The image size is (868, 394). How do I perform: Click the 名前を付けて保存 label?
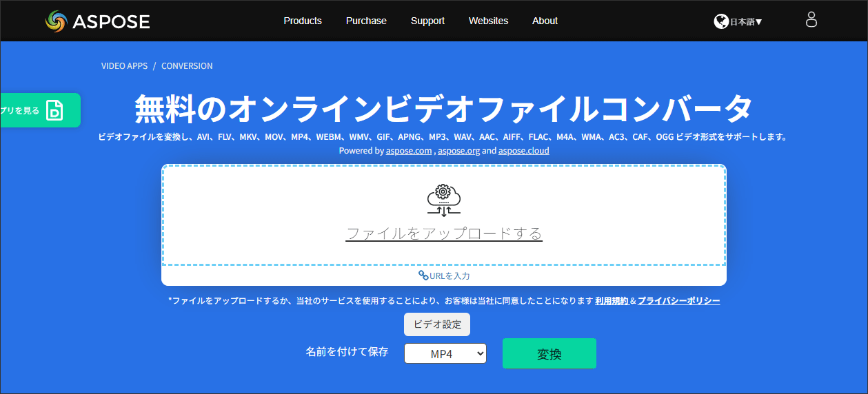coord(347,352)
